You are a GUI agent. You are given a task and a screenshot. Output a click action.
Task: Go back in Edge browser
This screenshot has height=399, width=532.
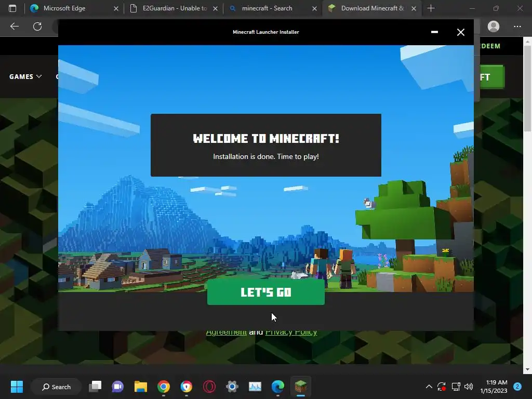click(x=14, y=26)
